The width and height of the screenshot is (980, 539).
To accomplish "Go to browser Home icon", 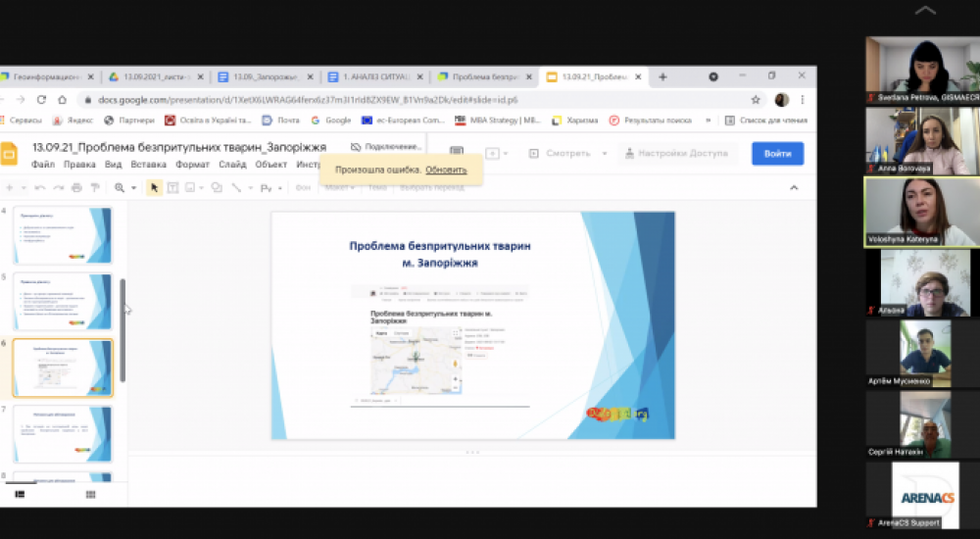I will tap(62, 99).
